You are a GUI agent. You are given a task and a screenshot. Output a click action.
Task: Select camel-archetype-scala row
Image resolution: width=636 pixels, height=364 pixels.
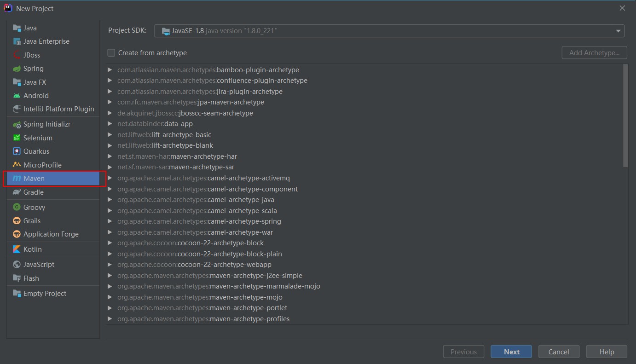tap(364, 211)
